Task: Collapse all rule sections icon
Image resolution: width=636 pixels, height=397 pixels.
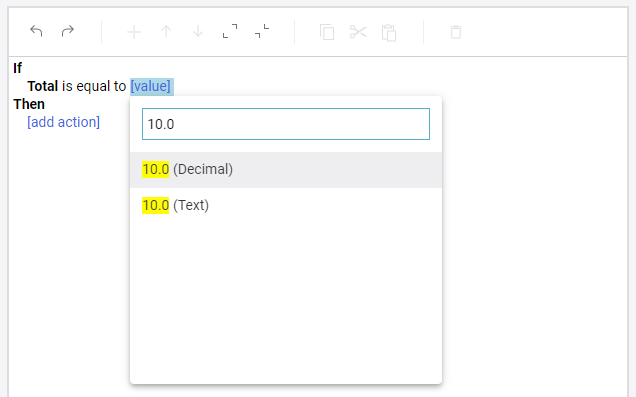Action: 262,31
